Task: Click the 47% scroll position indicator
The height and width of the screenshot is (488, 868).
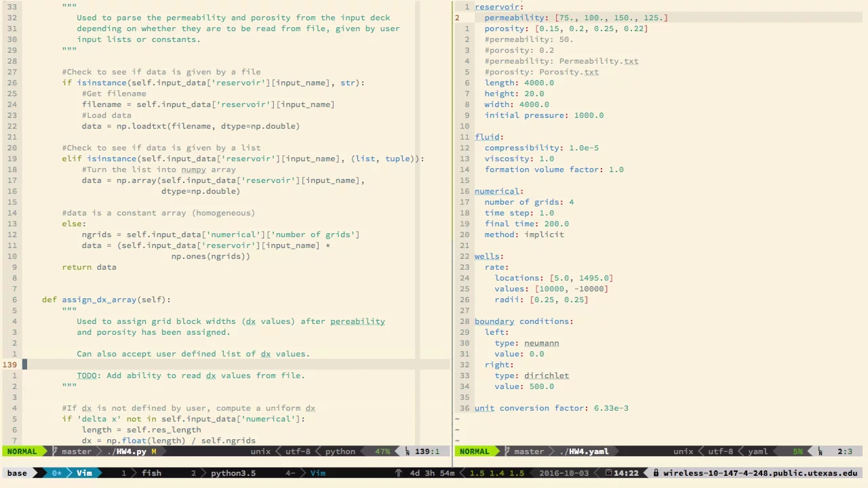Action: (382, 451)
